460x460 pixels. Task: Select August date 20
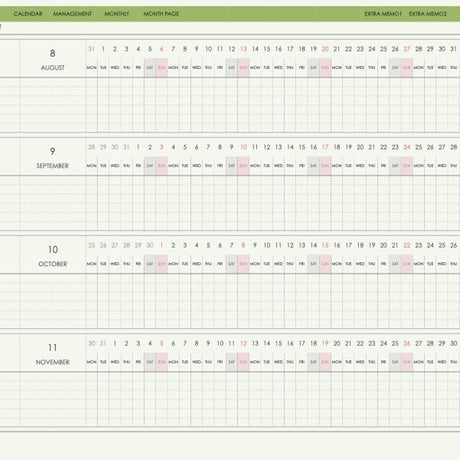(x=325, y=49)
